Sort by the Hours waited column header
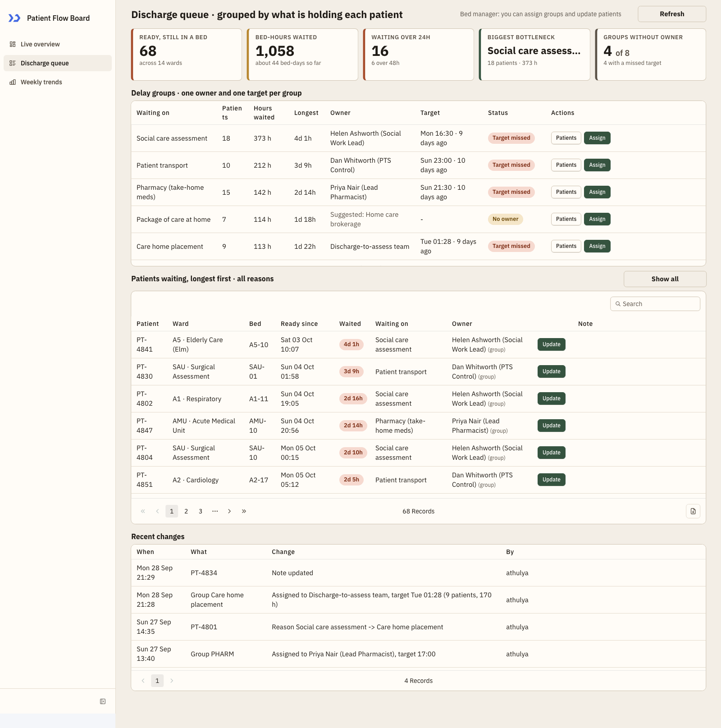Screen dimensions: 721x728 (264, 113)
